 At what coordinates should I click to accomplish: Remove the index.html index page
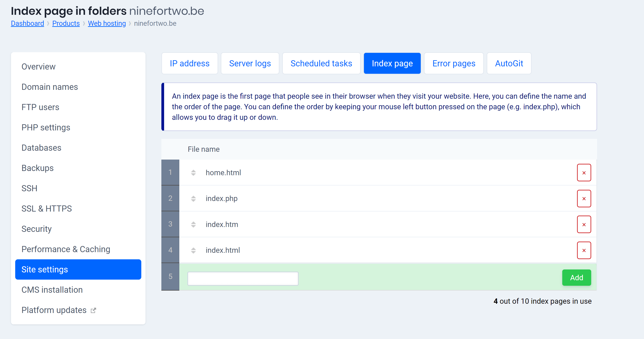coord(584,250)
